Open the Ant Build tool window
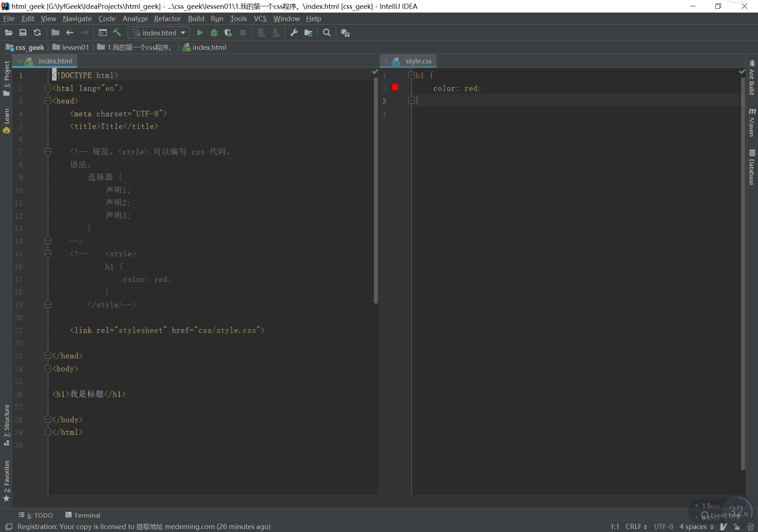Screen dimensions: 758x532 [x=752, y=77]
